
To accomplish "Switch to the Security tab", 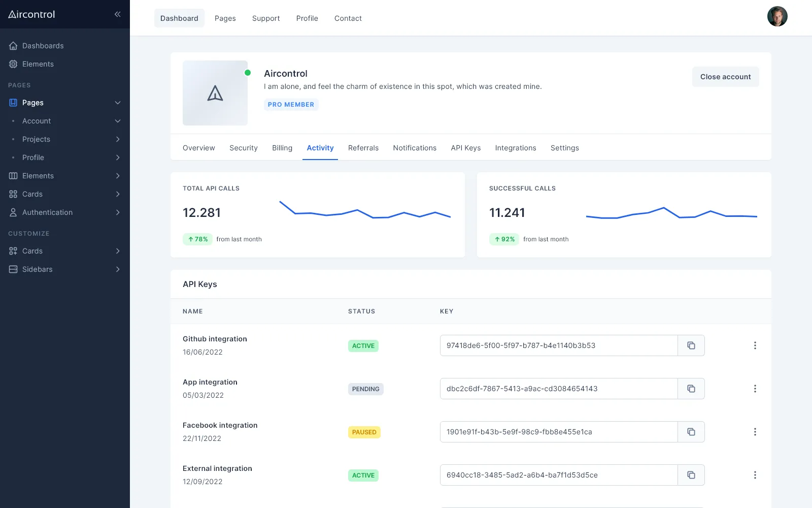I will 244,148.
